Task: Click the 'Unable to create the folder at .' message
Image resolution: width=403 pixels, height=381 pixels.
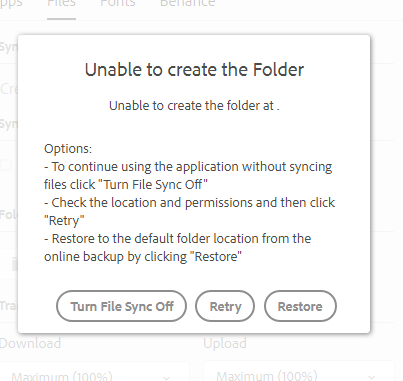Action: [194, 106]
